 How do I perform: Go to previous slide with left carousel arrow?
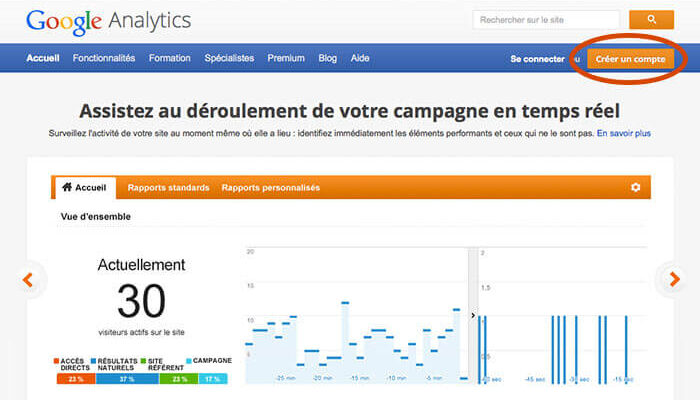(28, 280)
